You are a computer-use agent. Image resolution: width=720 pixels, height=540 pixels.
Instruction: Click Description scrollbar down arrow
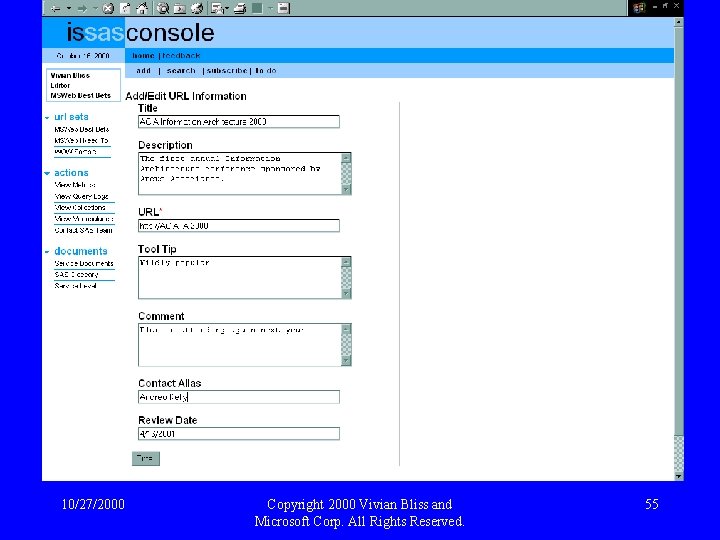tap(346, 189)
